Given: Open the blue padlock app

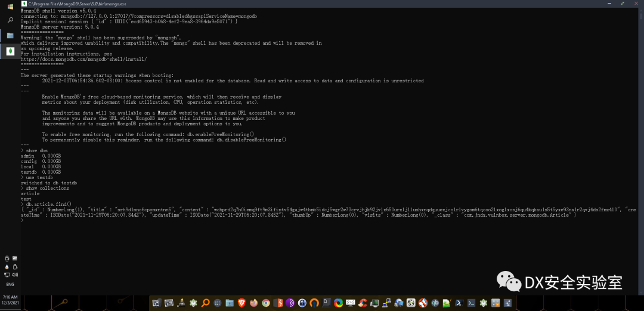Looking at the screenshot, I should pyautogui.click(x=302, y=303).
